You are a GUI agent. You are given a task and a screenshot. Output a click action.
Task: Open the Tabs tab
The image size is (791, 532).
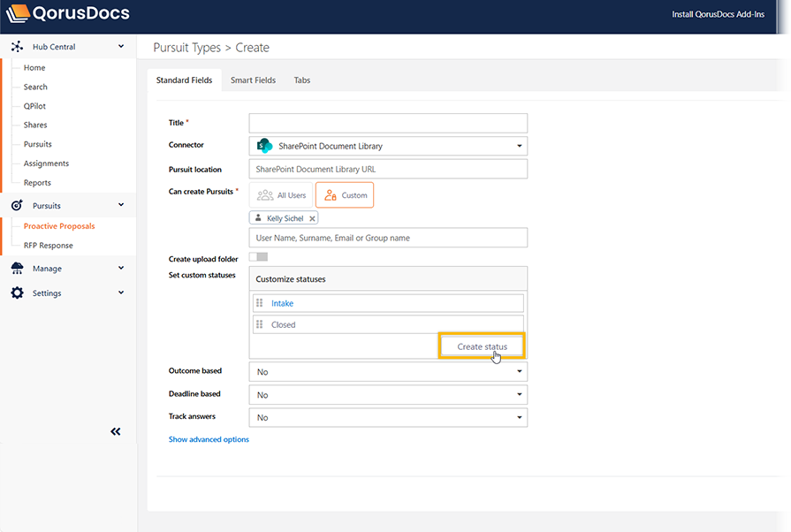pyautogui.click(x=302, y=80)
